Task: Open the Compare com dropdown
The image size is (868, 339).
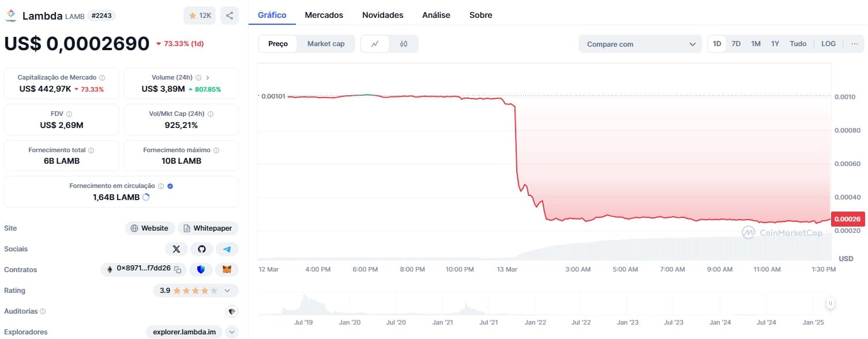Action: pyautogui.click(x=641, y=44)
